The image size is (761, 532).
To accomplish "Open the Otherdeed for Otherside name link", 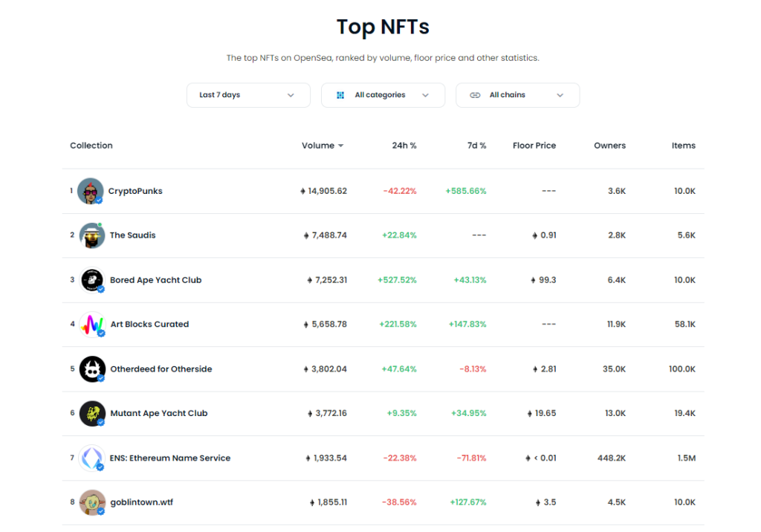I will point(161,369).
